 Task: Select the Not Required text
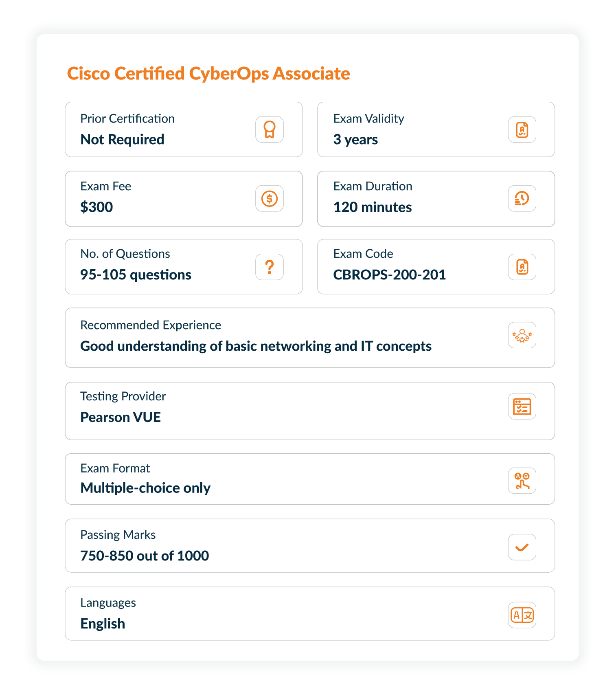point(122,140)
